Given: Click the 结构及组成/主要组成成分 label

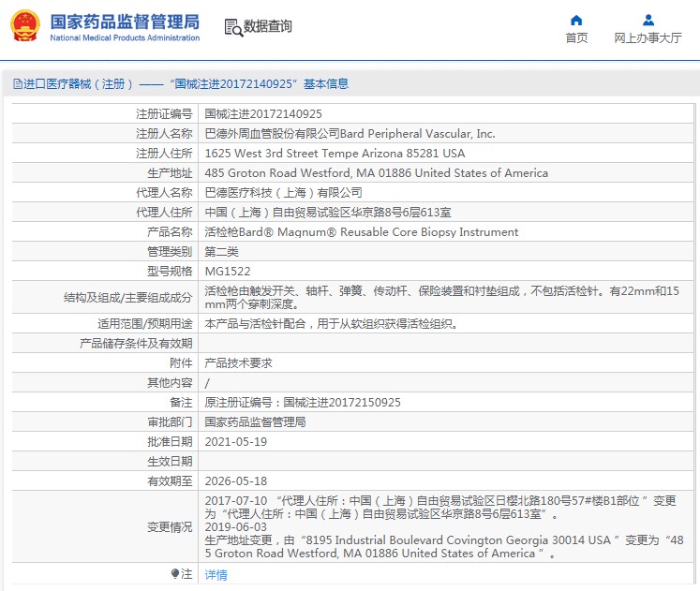Looking at the screenshot, I should 127,298.
